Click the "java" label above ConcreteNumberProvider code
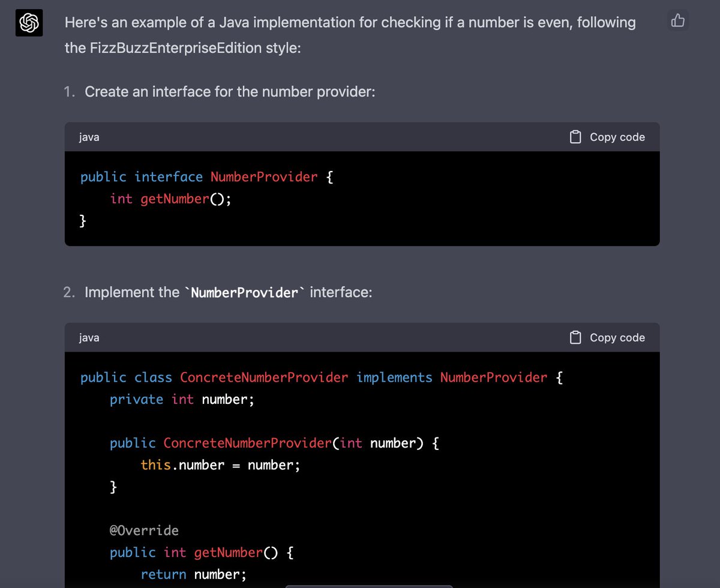This screenshot has width=720, height=588. 89,338
